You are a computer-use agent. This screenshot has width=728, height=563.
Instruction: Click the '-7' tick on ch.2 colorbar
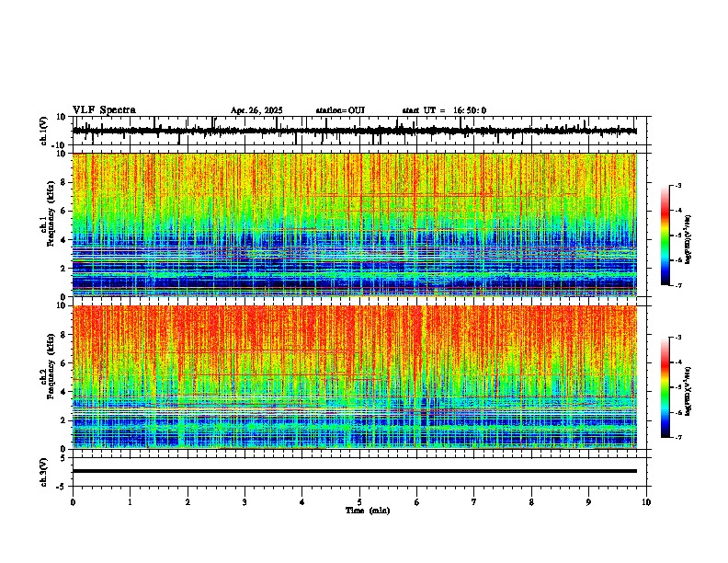(677, 438)
